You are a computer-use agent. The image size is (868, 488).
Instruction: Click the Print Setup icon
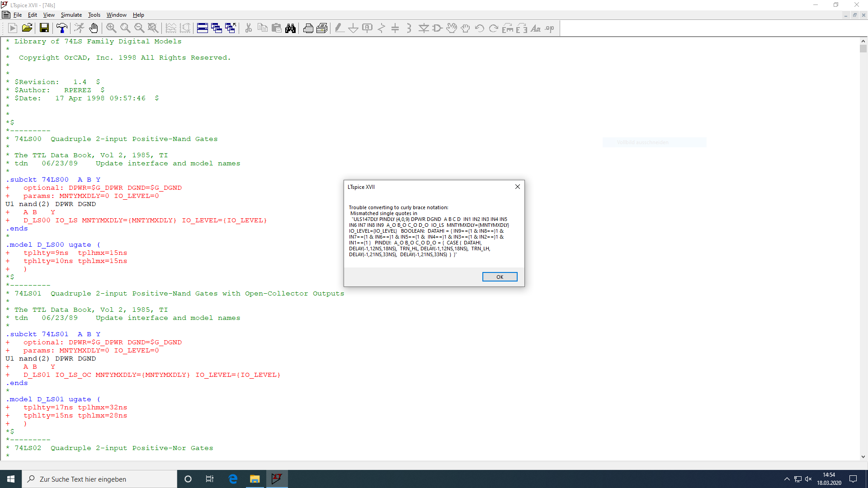pos(308,28)
